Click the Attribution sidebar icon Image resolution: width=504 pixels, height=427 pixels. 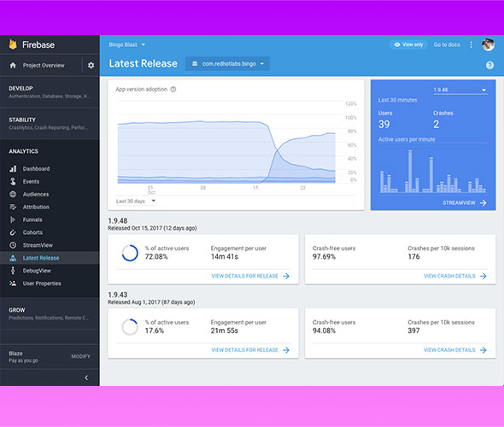pyautogui.click(x=13, y=207)
